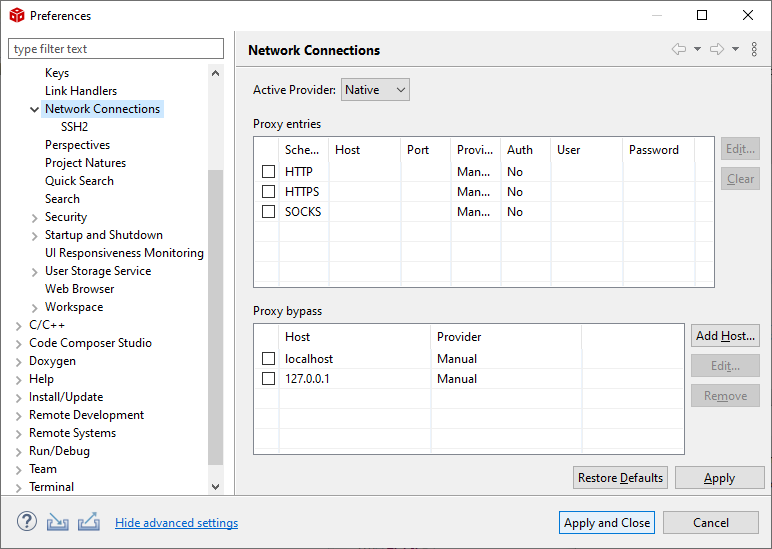The height and width of the screenshot is (549, 772).
Task: Click the Forward arrow icon
Action: (716, 50)
